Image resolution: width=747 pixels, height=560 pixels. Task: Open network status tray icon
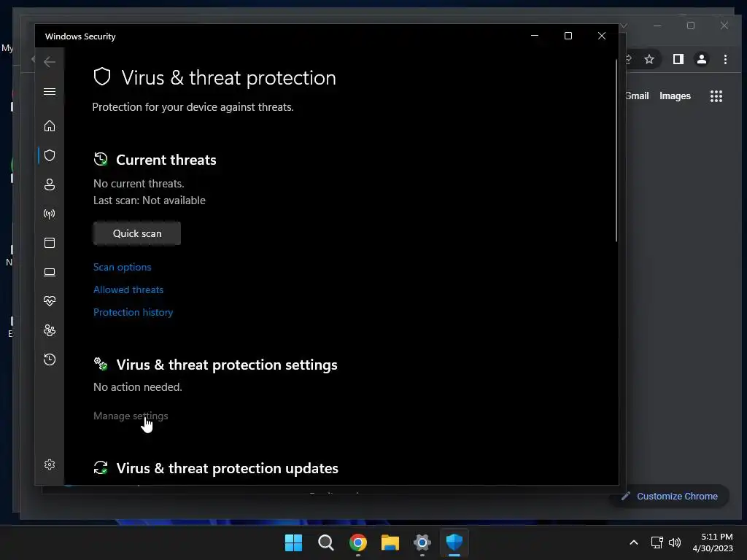[x=657, y=542]
